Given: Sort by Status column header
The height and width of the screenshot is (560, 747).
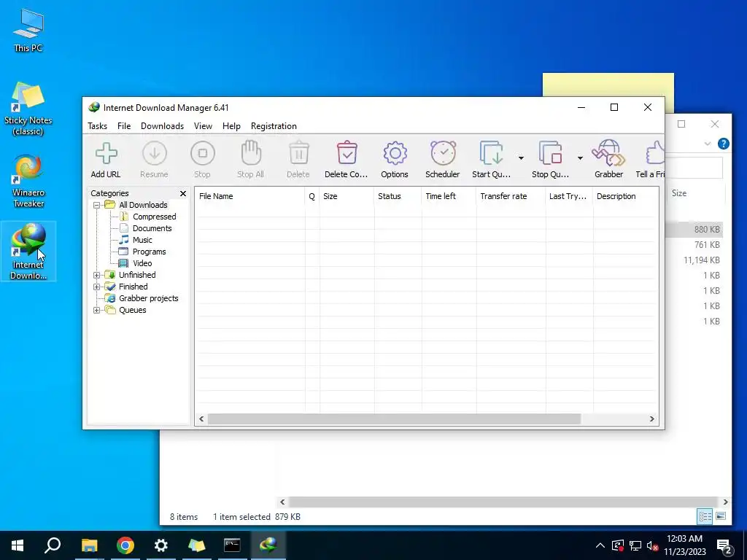Looking at the screenshot, I should pyautogui.click(x=398, y=196).
